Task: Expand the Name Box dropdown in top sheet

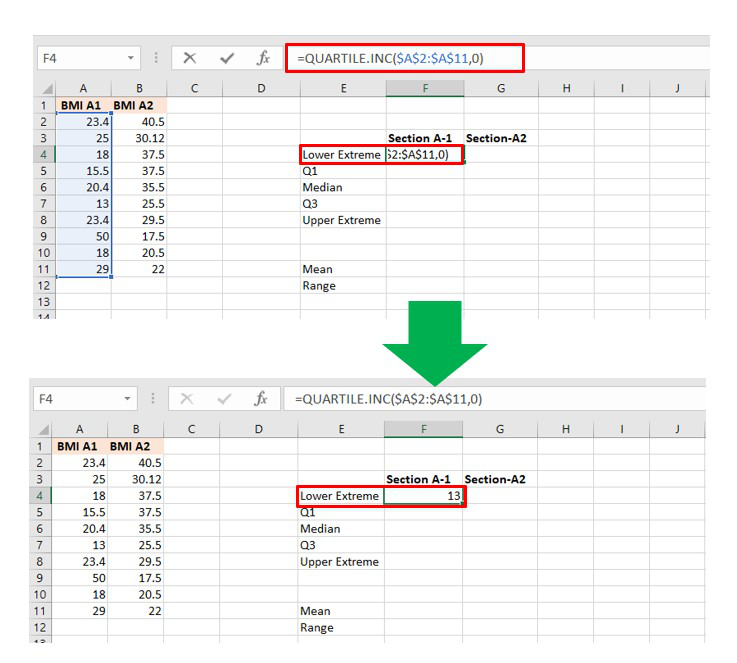Action: coord(131,58)
